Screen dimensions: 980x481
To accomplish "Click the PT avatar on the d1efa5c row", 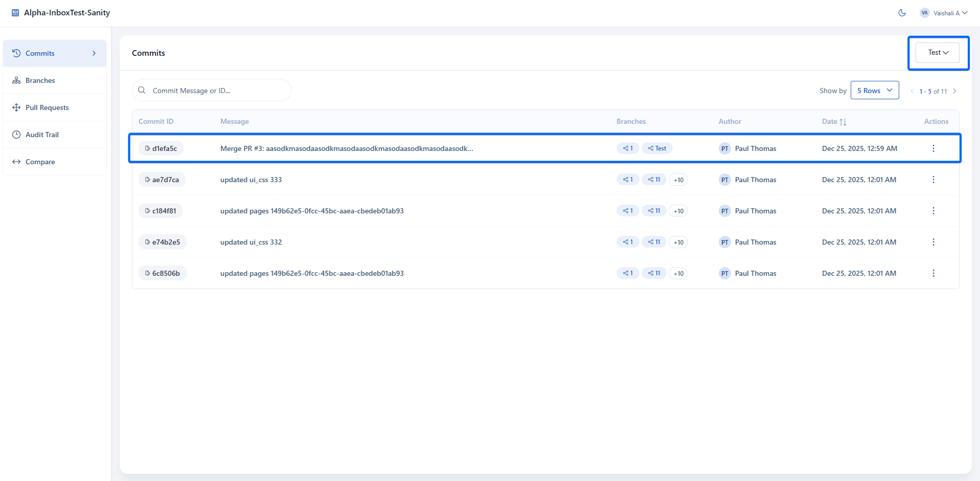I will [x=725, y=148].
